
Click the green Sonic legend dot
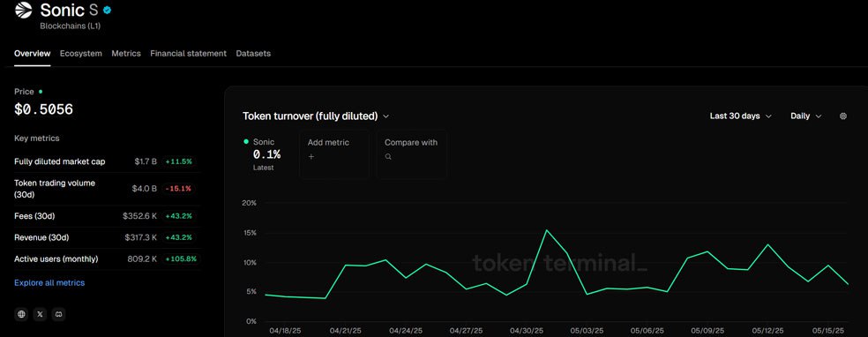(246, 142)
